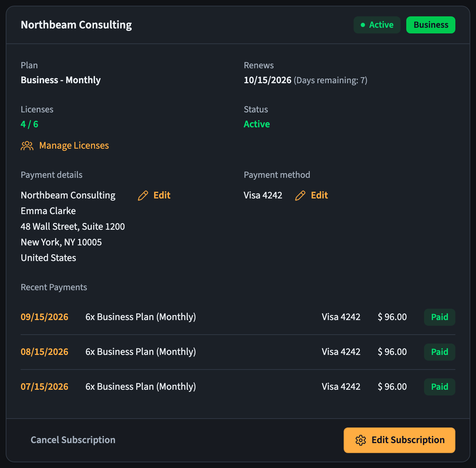Click the gear icon on Edit Subscription
476x468 pixels.
pos(361,440)
